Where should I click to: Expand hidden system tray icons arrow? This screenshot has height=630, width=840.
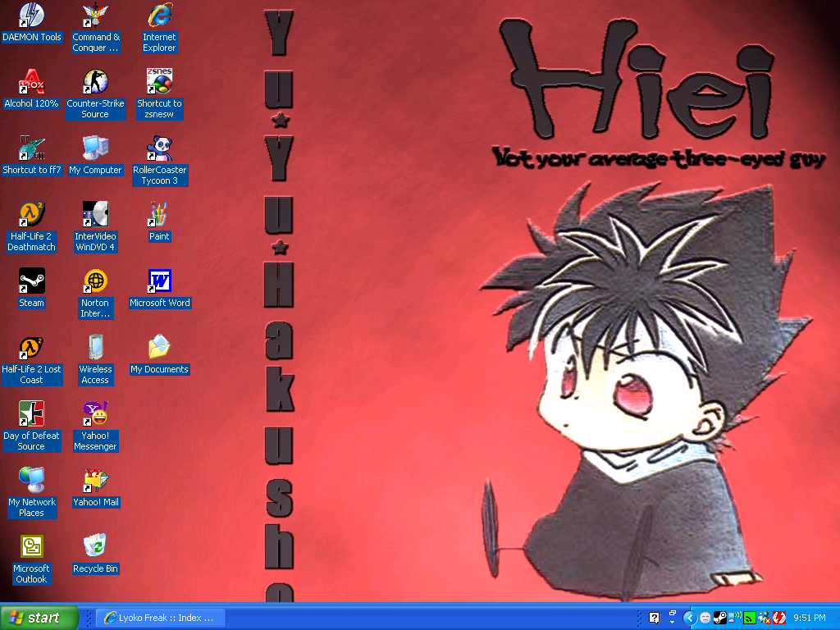[689, 618]
